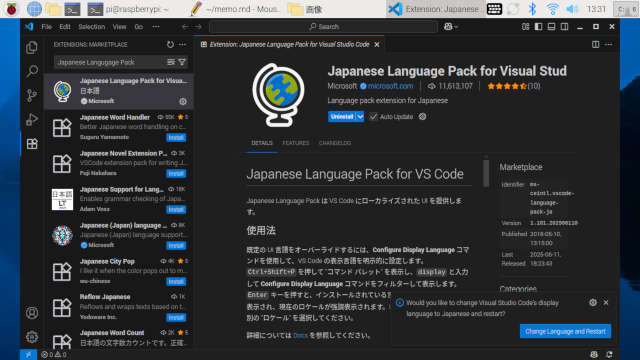Open the Explorer view in activity bar

pos(32,48)
